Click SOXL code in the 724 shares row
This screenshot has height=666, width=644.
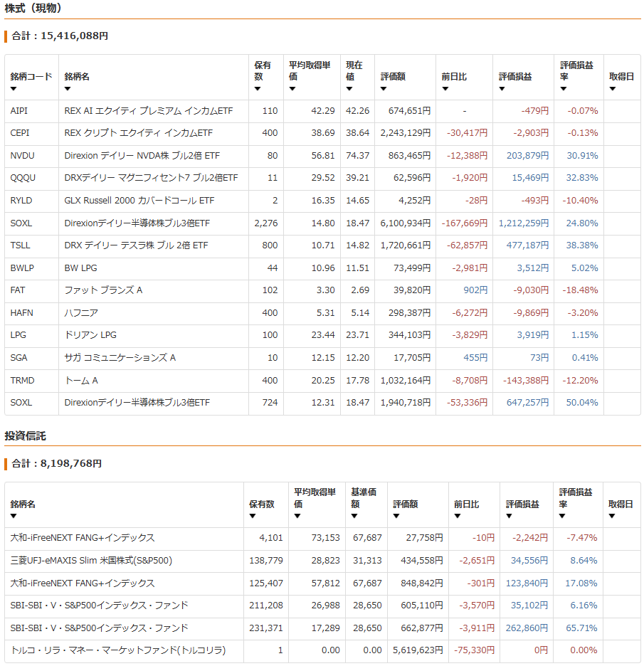[21, 402]
